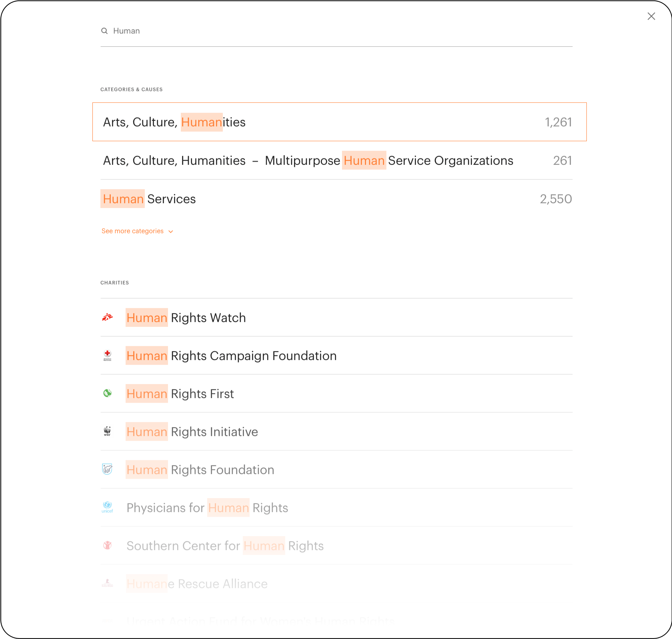Image resolution: width=672 pixels, height=639 pixels.
Task: Expand See more categories
Action: coord(132,231)
